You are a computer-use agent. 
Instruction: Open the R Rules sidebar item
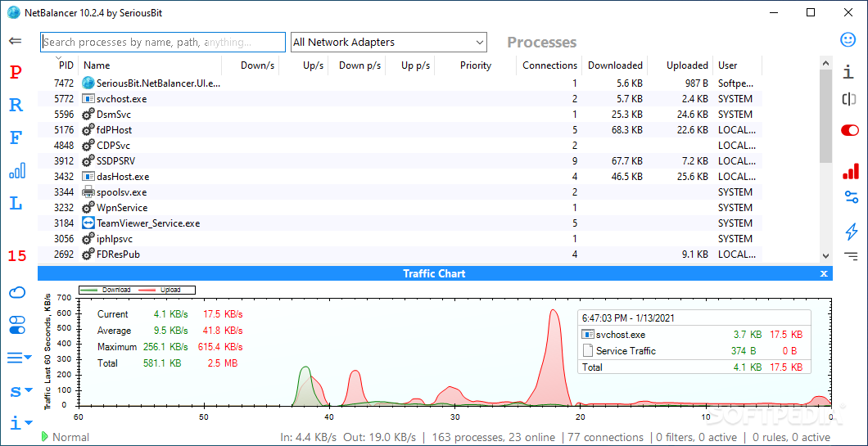coord(16,105)
